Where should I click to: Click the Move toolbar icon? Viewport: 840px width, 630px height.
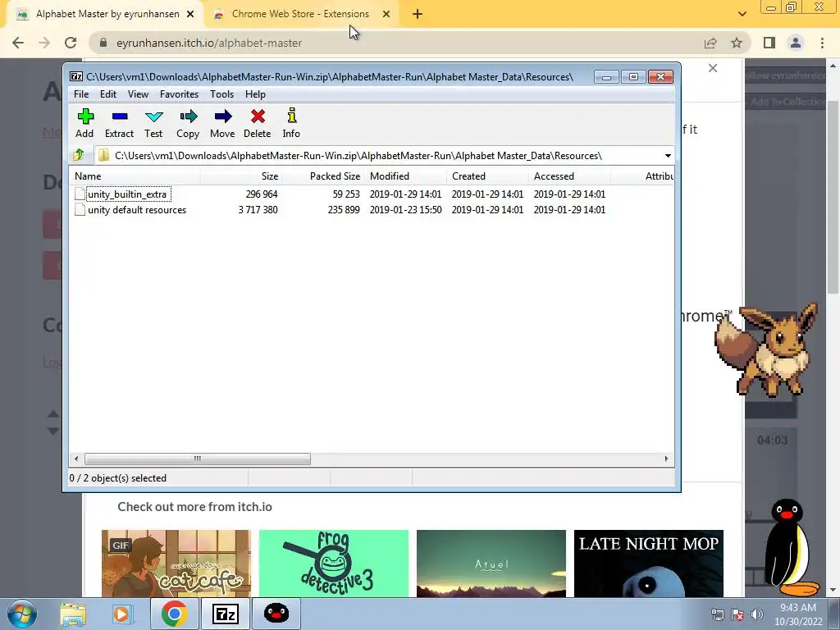pyautogui.click(x=222, y=123)
